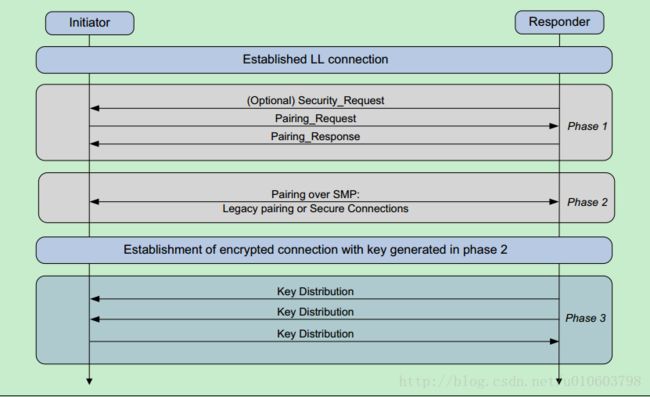Click the first Key Distribution label

[315, 291]
